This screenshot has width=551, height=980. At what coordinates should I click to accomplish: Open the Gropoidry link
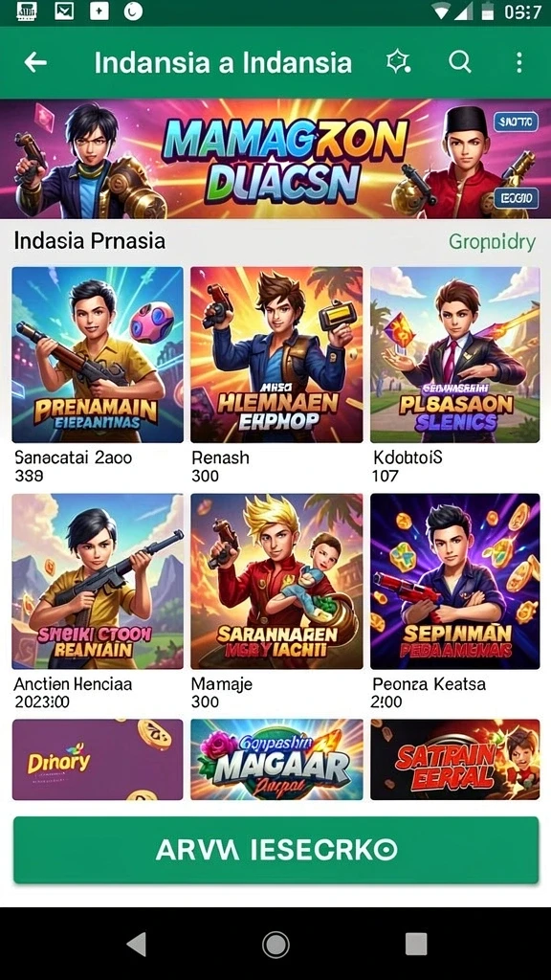coord(493,241)
